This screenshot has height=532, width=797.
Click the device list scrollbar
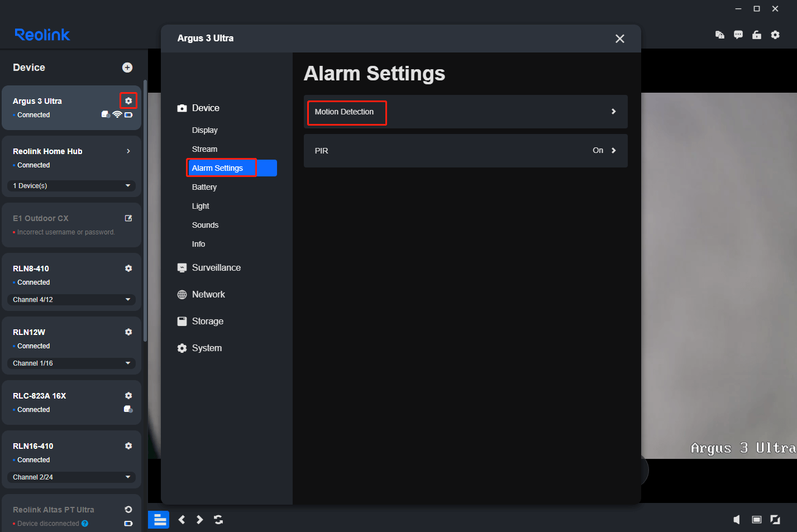(145, 210)
